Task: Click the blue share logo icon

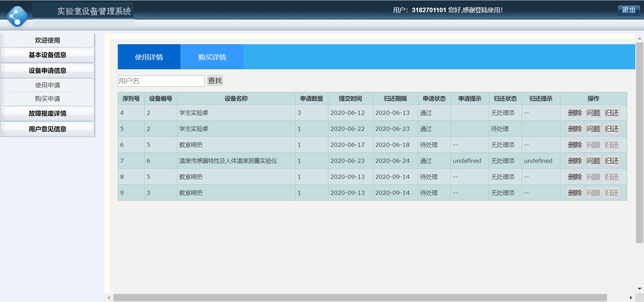Action: (x=17, y=16)
